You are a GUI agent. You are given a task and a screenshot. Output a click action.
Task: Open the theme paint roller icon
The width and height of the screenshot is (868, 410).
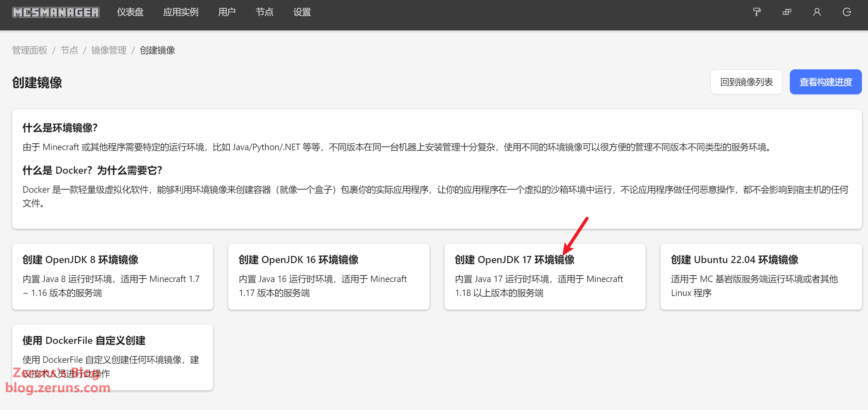coord(757,12)
